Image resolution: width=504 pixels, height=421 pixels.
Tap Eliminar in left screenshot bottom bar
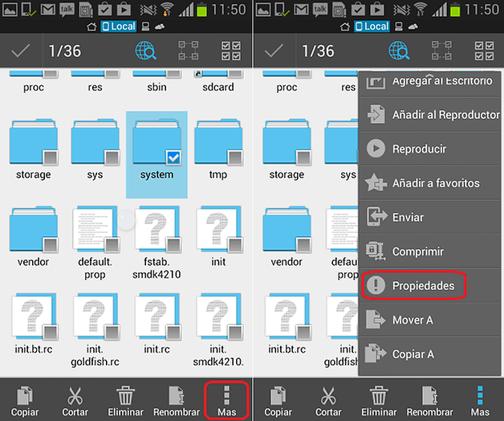[x=126, y=401]
